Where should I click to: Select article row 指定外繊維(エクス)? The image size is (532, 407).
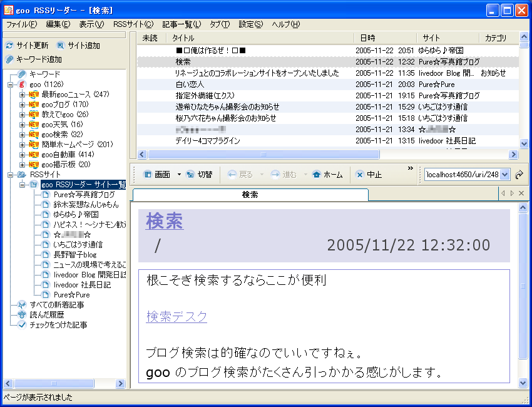click(328, 95)
